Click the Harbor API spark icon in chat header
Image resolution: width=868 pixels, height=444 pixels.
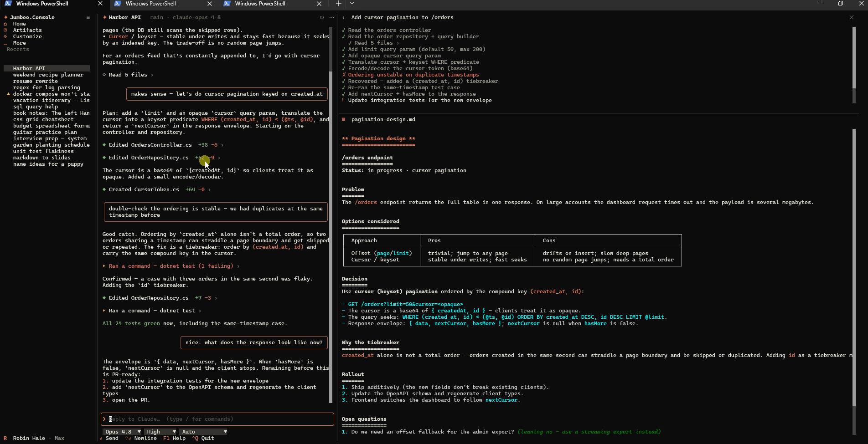point(104,17)
